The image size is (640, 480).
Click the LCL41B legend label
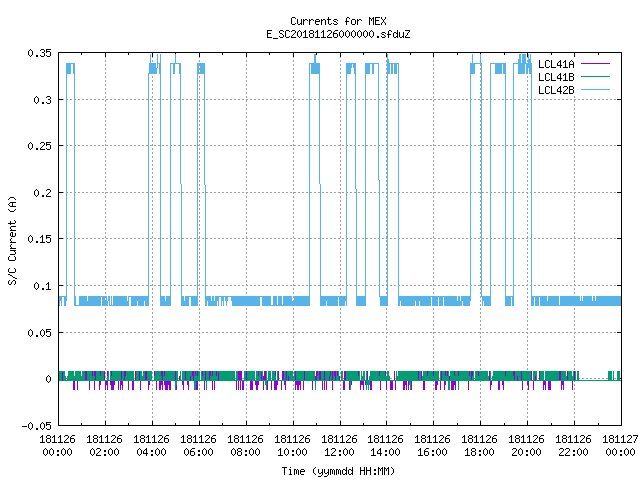coord(556,77)
